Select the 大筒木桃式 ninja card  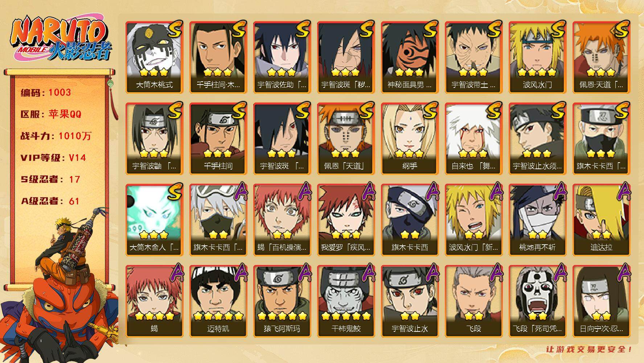click(x=154, y=57)
